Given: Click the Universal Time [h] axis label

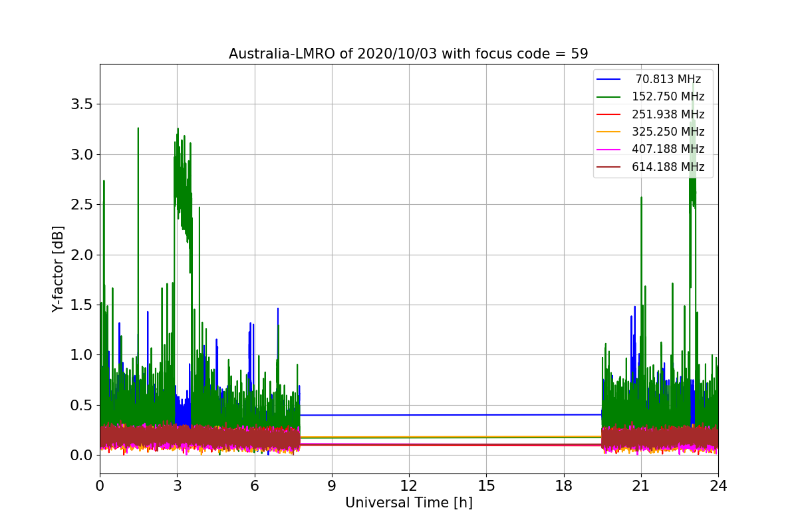Looking at the screenshot, I should (408, 503).
